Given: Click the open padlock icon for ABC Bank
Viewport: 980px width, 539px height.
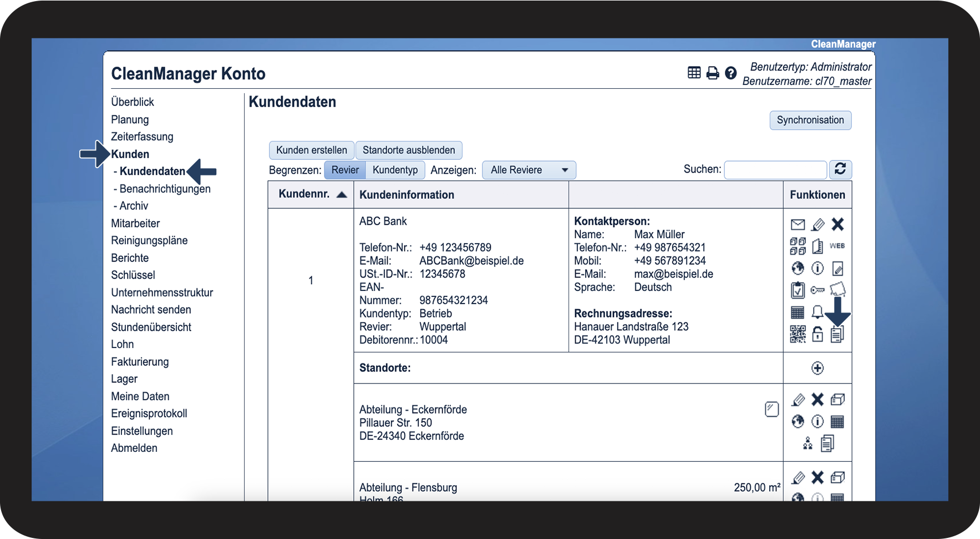Looking at the screenshot, I should click(817, 334).
